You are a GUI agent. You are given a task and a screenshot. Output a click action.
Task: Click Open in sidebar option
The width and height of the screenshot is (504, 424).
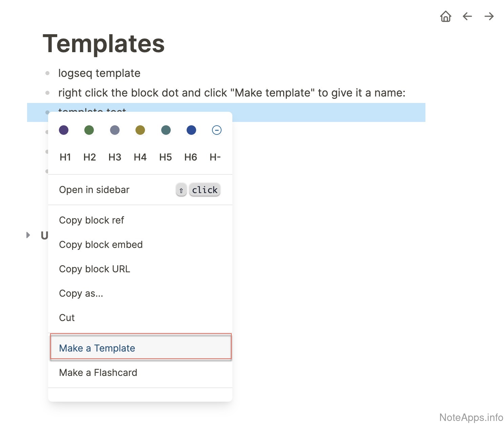pos(94,190)
